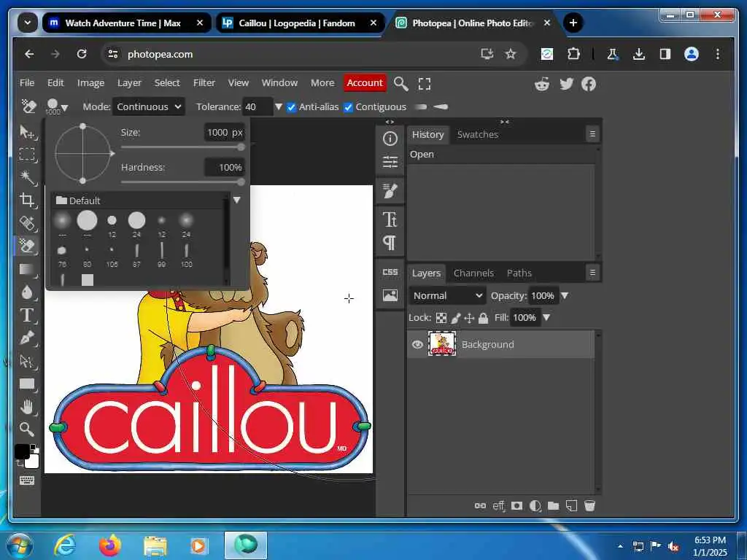This screenshot has height=560, width=747.
Task: Open the Filter menu
Action: [x=204, y=83]
